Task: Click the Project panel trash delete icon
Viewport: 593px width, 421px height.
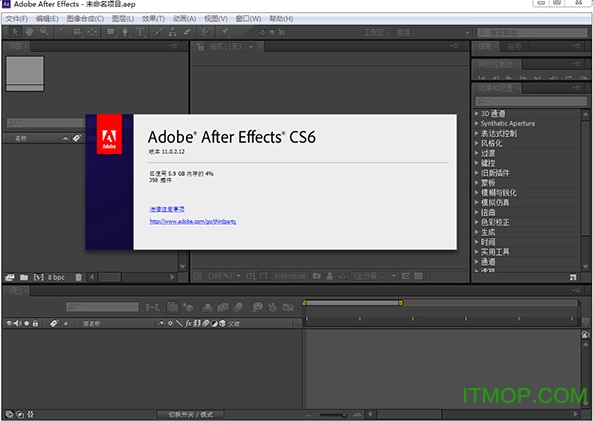Action: (78, 277)
